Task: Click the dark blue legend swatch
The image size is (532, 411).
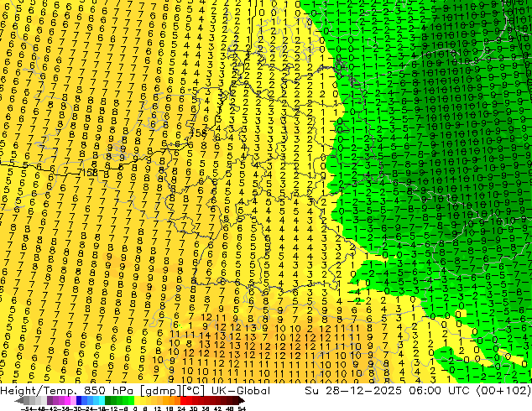Action: coord(79,400)
